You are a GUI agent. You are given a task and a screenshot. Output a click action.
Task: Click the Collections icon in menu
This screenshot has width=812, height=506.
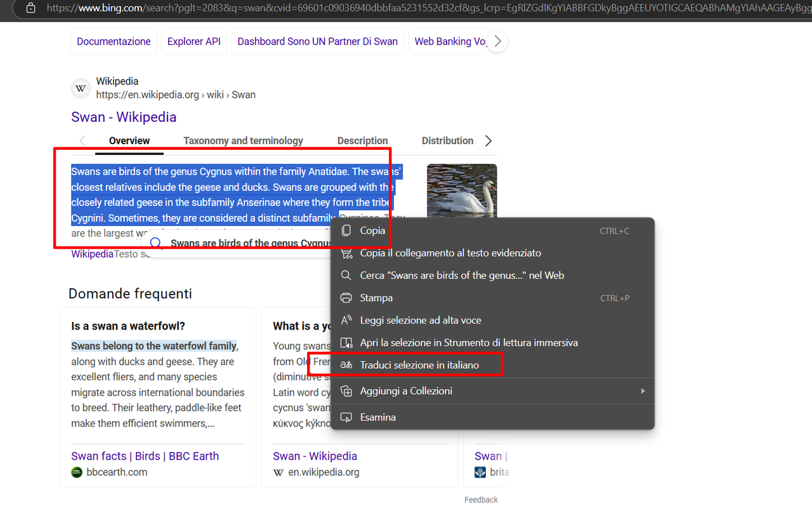pyautogui.click(x=346, y=391)
